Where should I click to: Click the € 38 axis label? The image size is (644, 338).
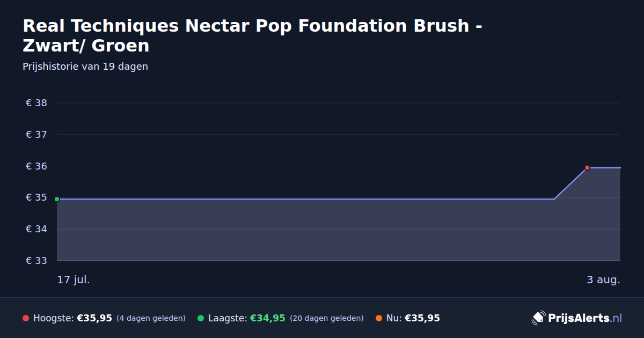coord(36,103)
